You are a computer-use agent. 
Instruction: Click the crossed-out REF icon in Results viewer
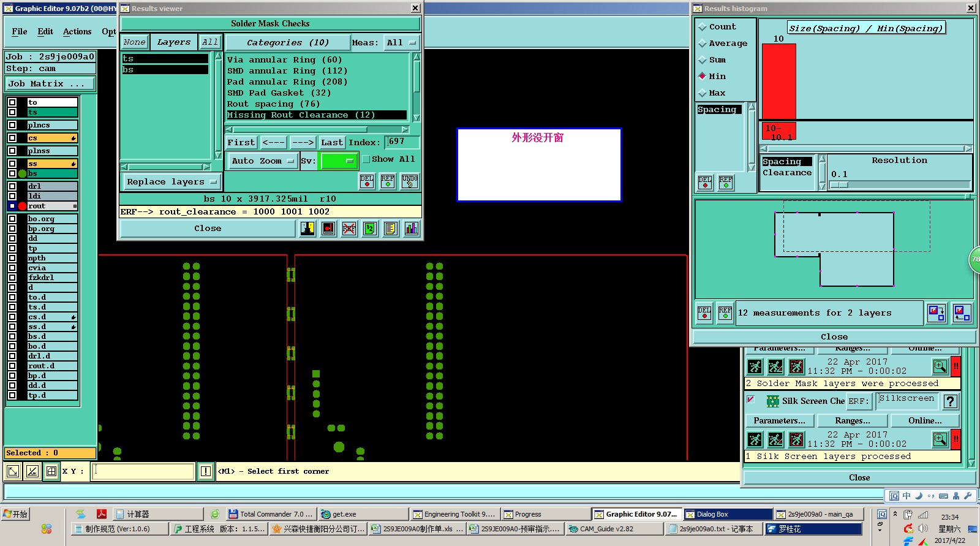(349, 229)
